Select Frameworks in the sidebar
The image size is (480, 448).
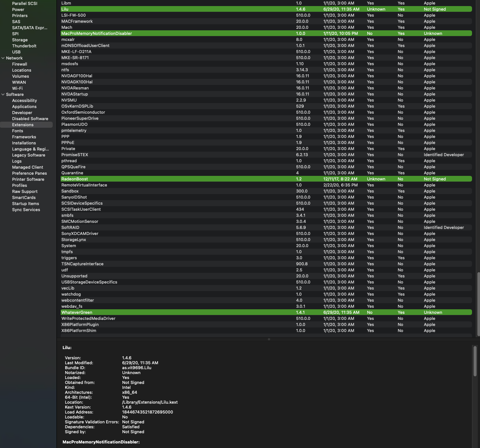(x=24, y=137)
